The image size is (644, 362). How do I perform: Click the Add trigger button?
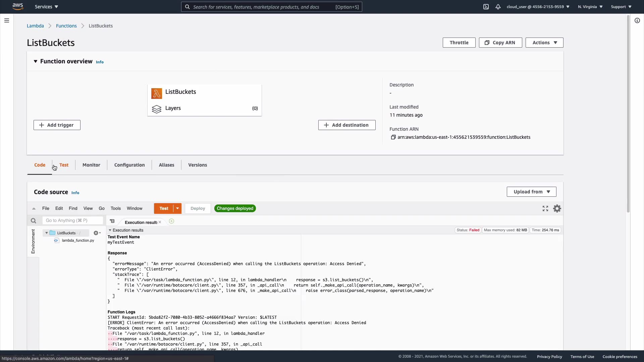coord(57,125)
